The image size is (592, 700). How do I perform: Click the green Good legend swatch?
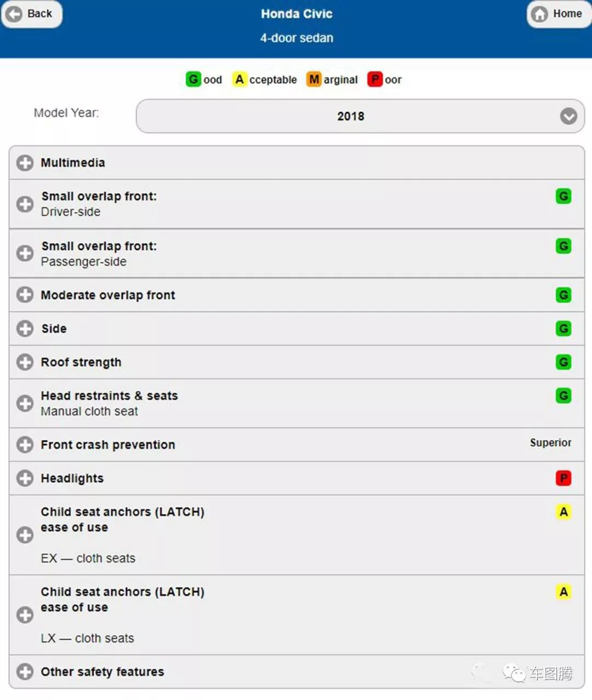(193, 79)
